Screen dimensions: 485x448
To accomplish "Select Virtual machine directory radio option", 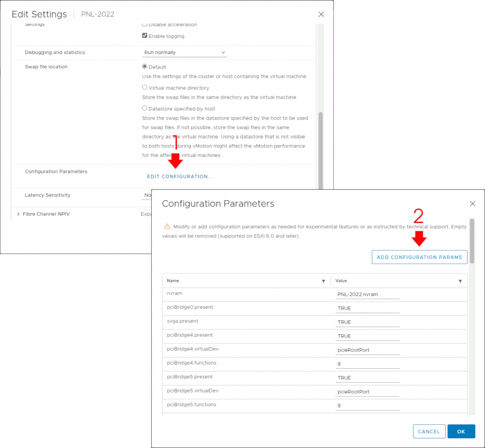I will [x=145, y=88].
